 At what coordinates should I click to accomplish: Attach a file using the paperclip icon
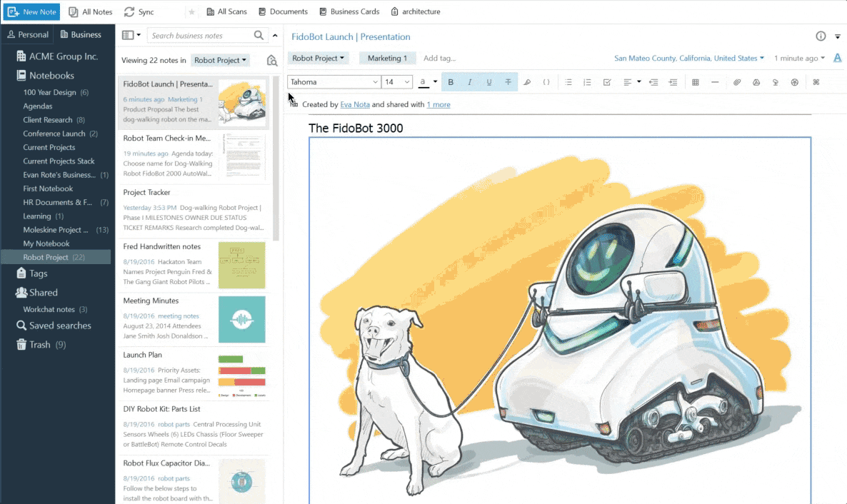pyautogui.click(x=737, y=82)
